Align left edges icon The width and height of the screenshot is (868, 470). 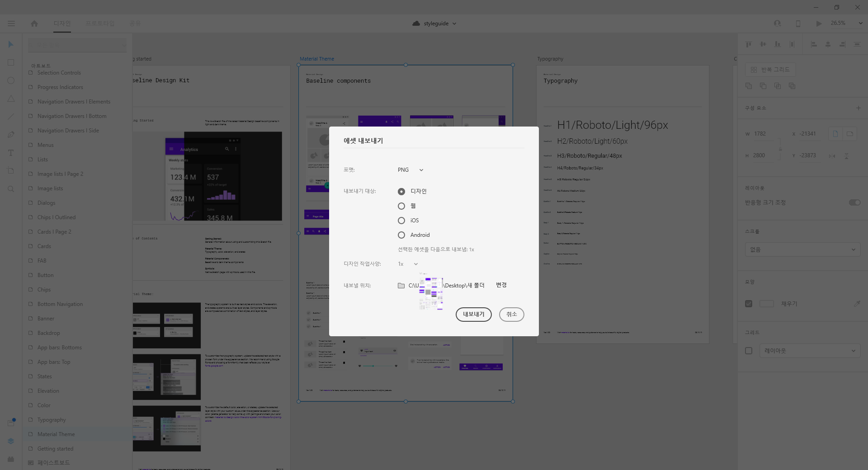814,44
